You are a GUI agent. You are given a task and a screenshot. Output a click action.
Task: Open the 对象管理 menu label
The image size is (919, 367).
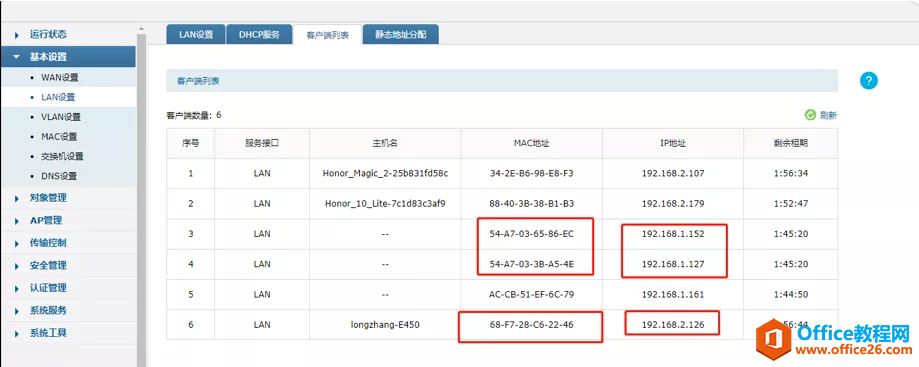(x=48, y=198)
